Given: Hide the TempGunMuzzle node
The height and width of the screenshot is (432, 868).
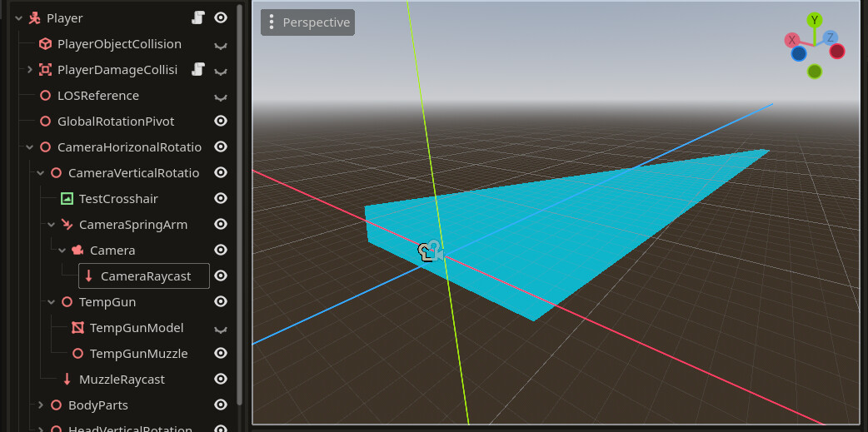Looking at the screenshot, I should [x=221, y=354].
